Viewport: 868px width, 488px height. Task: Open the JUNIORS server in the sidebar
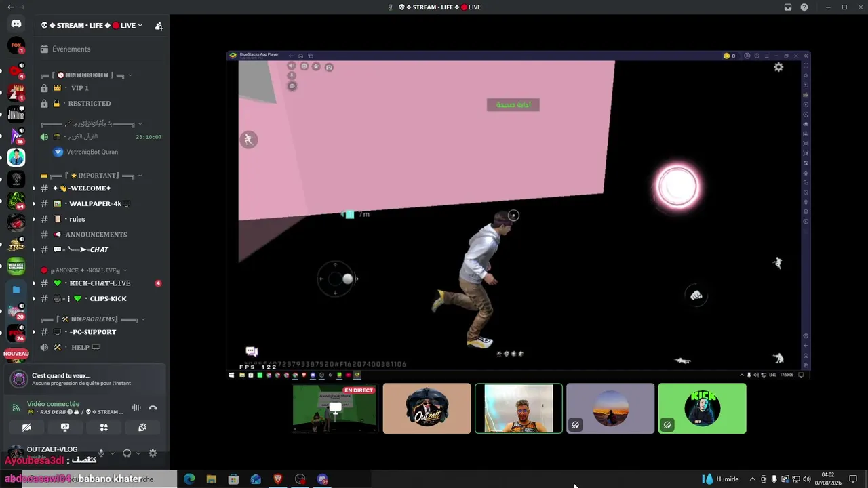click(16, 113)
